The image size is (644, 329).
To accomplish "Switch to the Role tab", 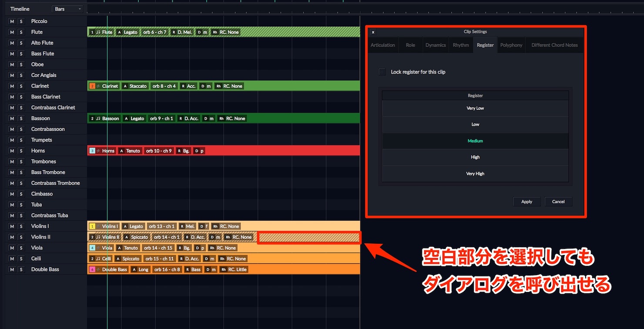I will click(410, 45).
